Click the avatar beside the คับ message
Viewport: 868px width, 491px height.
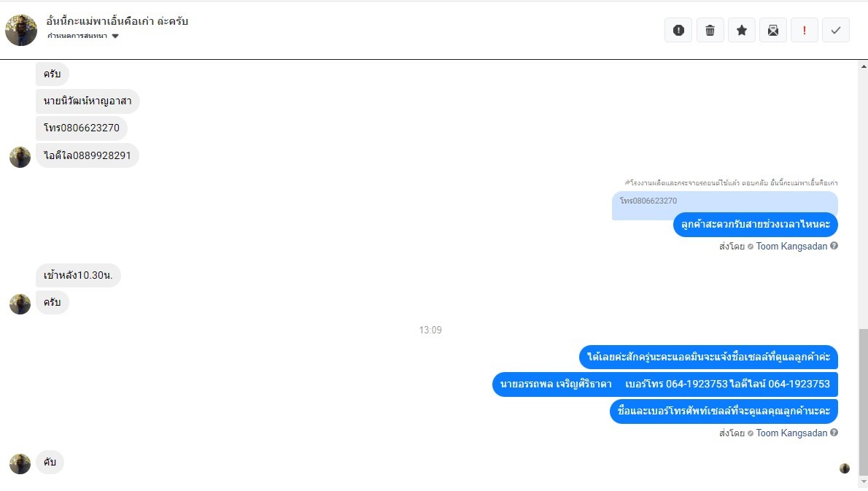(x=20, y=464)
